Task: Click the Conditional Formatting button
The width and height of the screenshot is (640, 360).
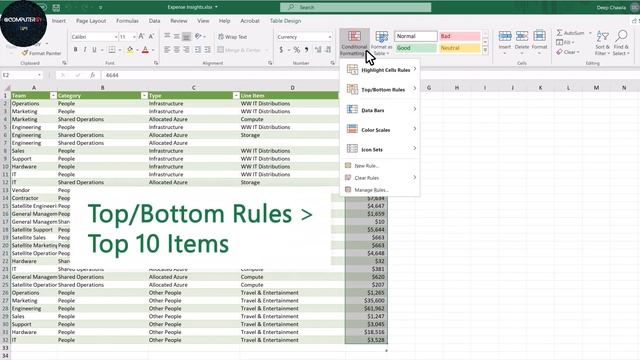Action: point(354,43)
